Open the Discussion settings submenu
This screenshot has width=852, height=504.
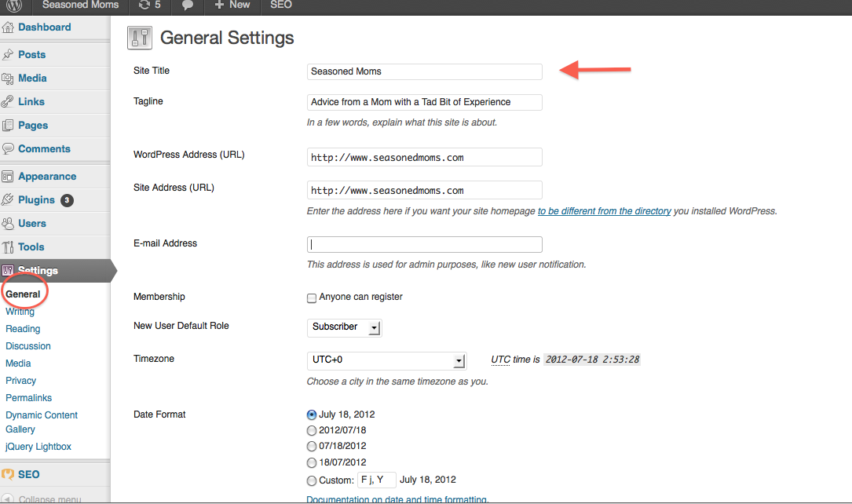point(28,346)
